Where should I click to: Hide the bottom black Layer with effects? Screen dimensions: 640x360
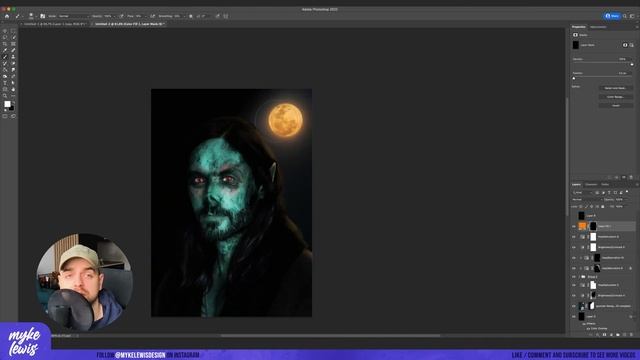coord(573,317)
